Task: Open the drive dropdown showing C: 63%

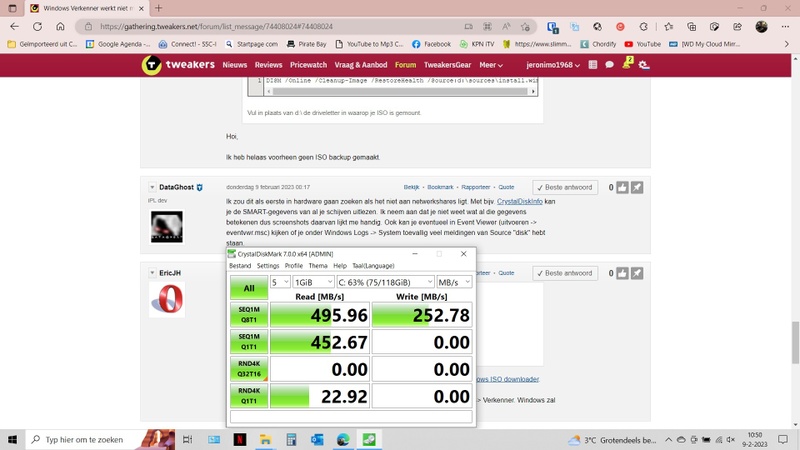Action: pyautogui.click(x=385, y=282)
